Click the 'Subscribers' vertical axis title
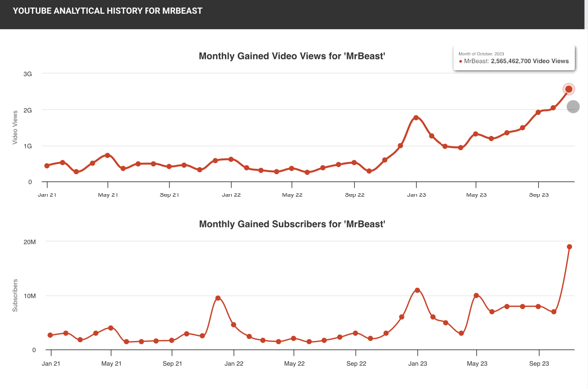This screenshot has width=588, height=389. pos(15,295)
